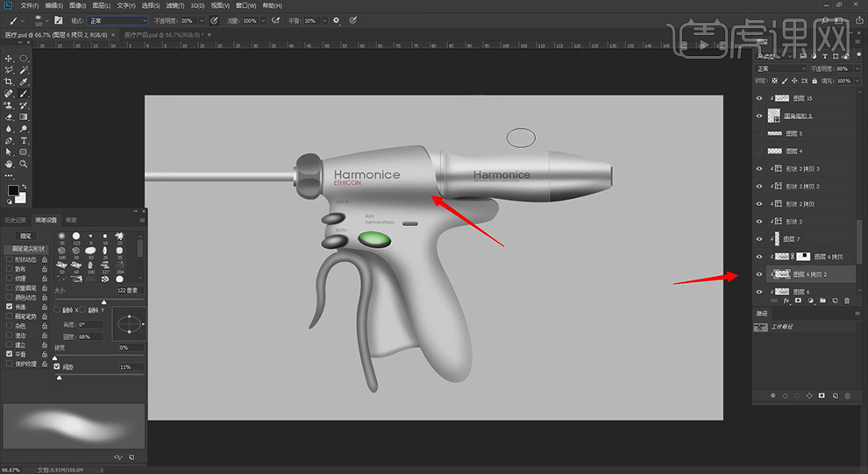Open tool preset picker arrow
The height and width of the screenshot is (474, 868).
click(x=22, y=20)
